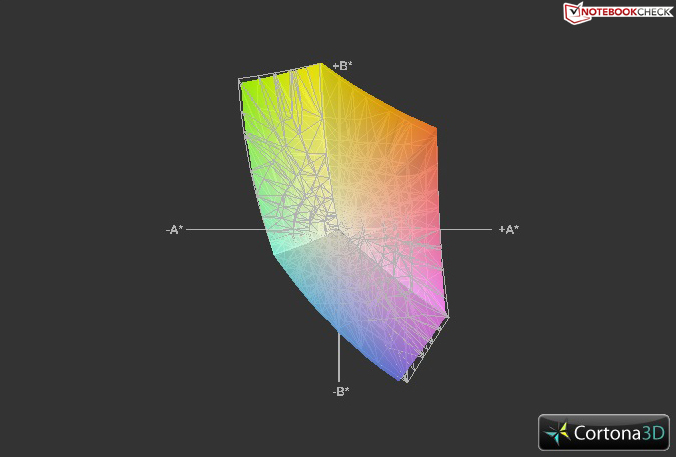Click the Cortona3D logo button
The height and width of the screenshot is (457, 676).
[604, 432]
